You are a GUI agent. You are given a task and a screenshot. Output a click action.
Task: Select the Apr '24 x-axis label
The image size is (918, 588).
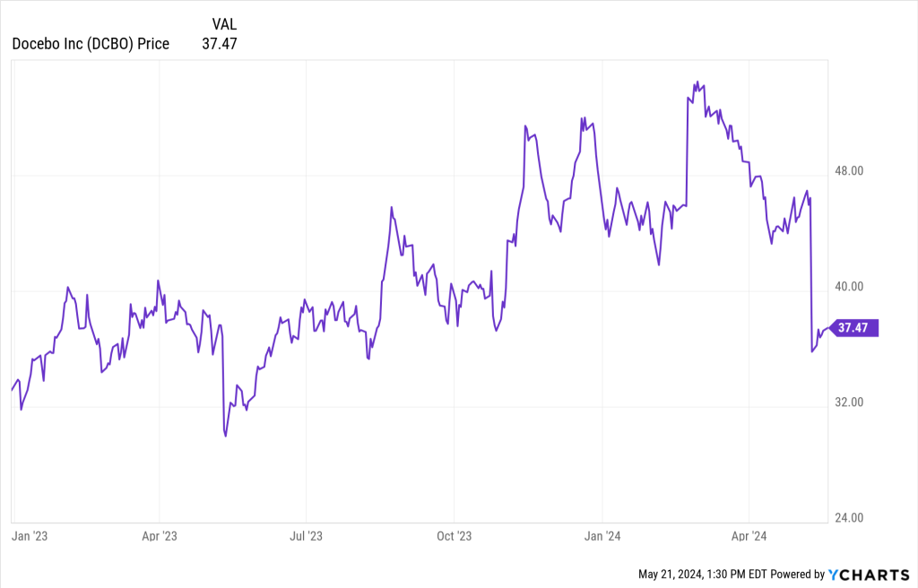749,536
